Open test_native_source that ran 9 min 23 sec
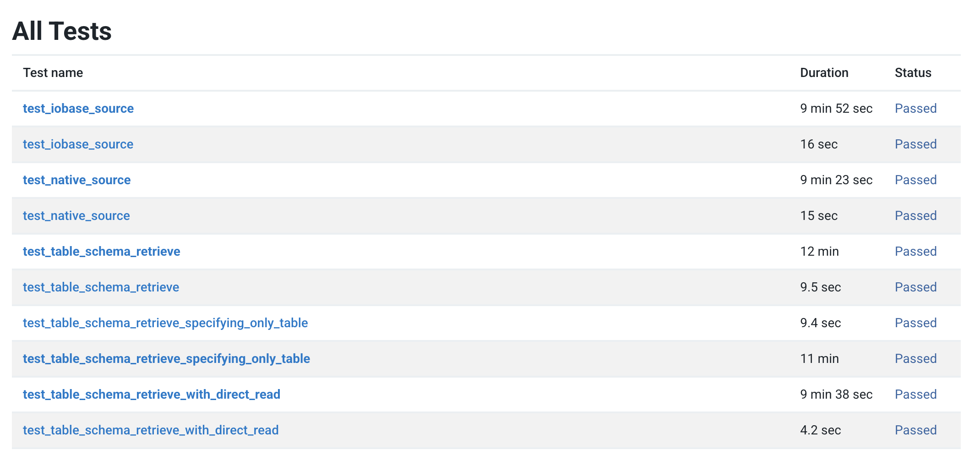Screen dimensions: 980x461 77,180
